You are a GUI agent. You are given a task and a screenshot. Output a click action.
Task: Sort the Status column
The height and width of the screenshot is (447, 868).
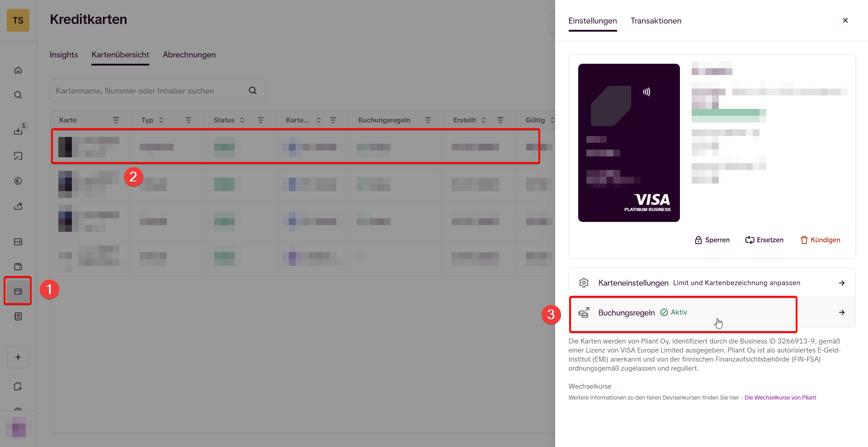[242, 120]
